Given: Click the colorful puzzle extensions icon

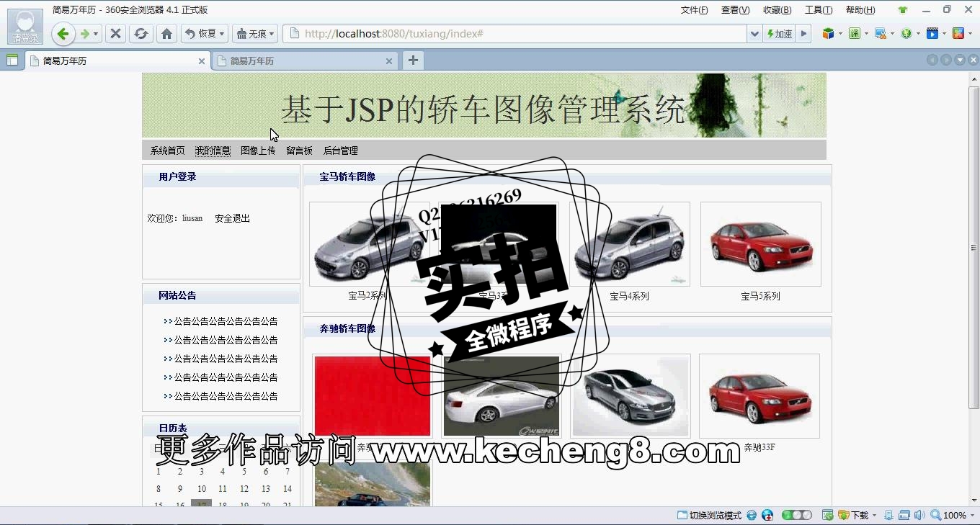Looking at the screenshot, I should pos(958,33).
